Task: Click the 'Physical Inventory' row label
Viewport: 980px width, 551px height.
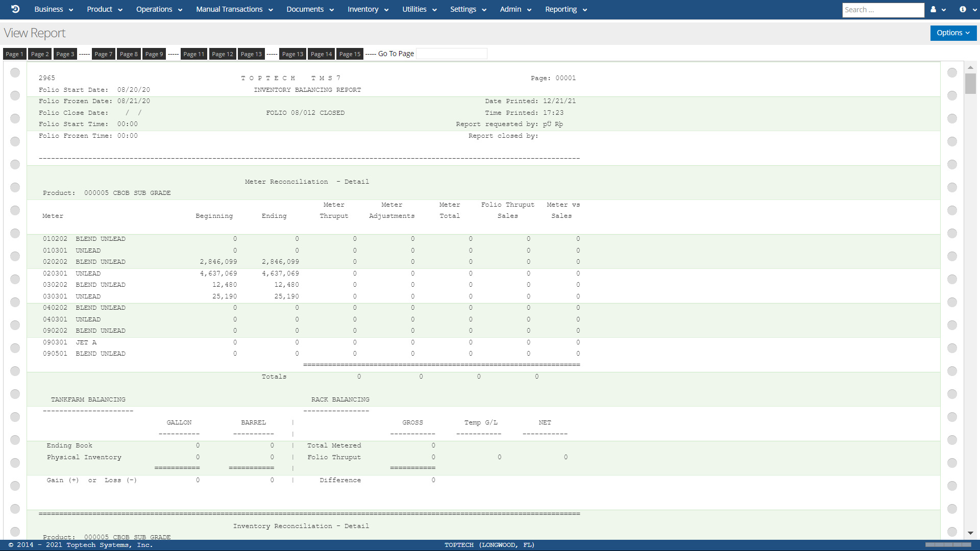Action: pyautogui.click(x=84, y=457)
